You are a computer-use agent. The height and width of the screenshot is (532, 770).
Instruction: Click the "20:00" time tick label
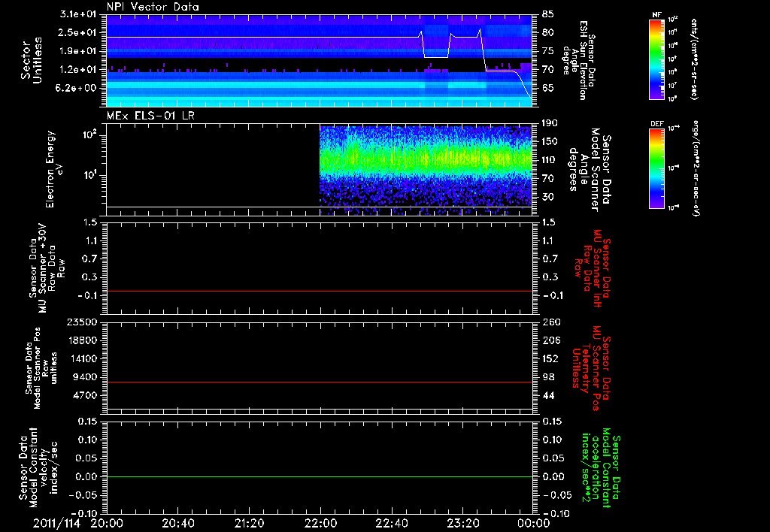click(x=107, y=523)
